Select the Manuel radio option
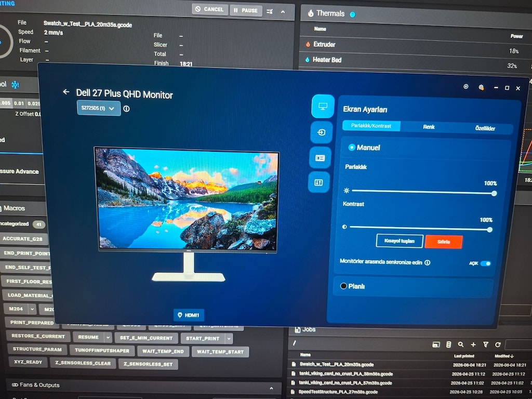The height and width of the screenshot is (399, 532). [352, 147]
